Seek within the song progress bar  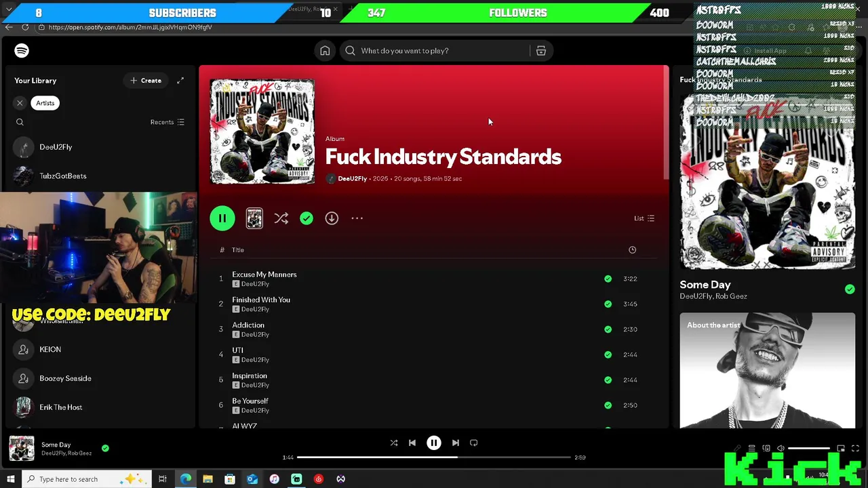(434, 457)
